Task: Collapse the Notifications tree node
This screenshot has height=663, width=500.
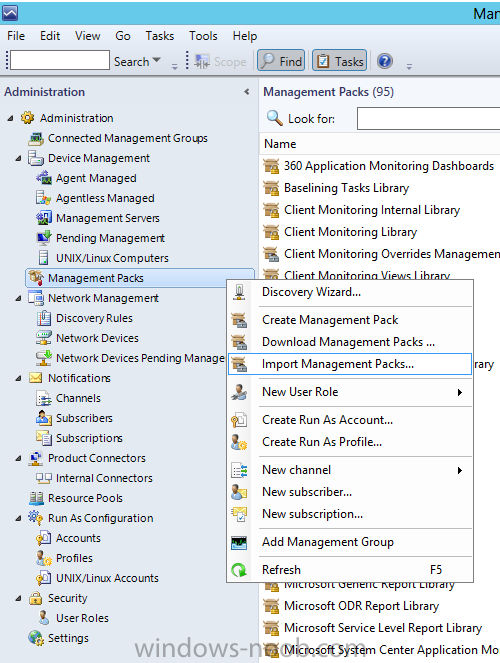Action: point(18,378)
